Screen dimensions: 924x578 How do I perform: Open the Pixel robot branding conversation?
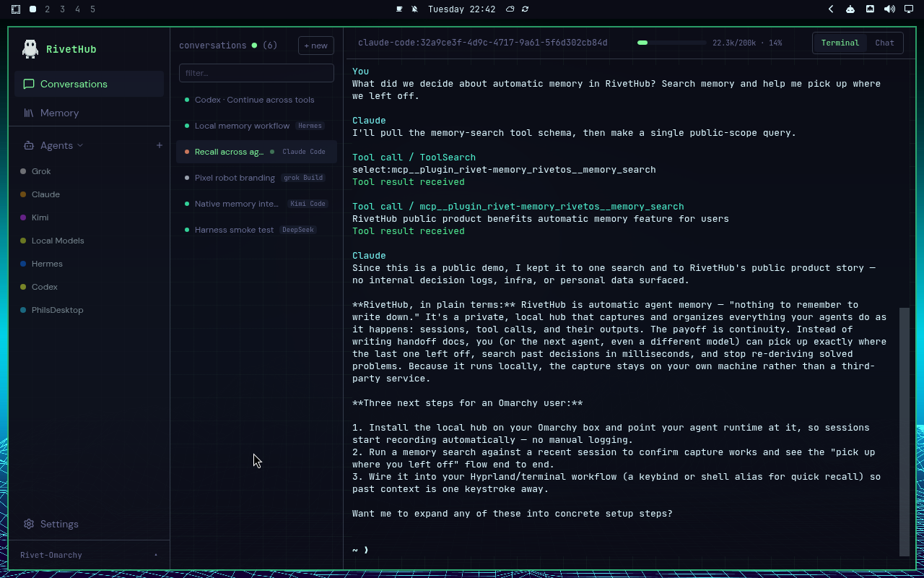pyautogui.click(x=256, y=178)
